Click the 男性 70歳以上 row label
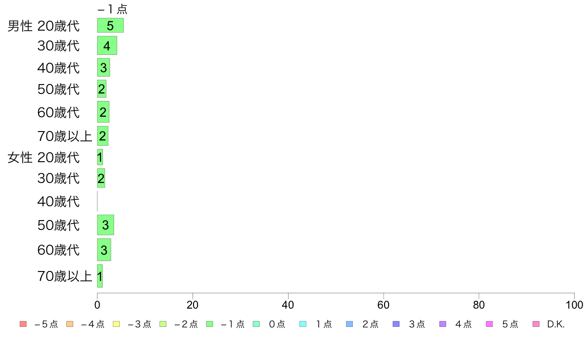This screenshot has height=364, width=588. coord(64,136)
